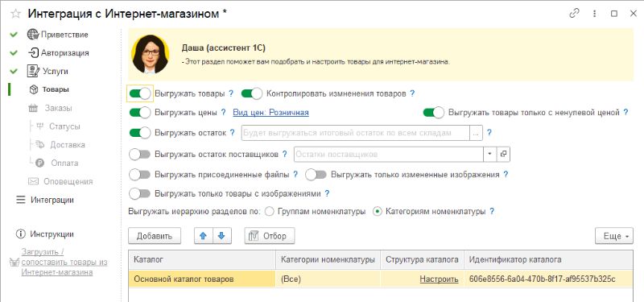The height and width of the screenshot is (302, 644).
Task: Open Загрузить / сопоставить товары link
Action: point(64,262)
